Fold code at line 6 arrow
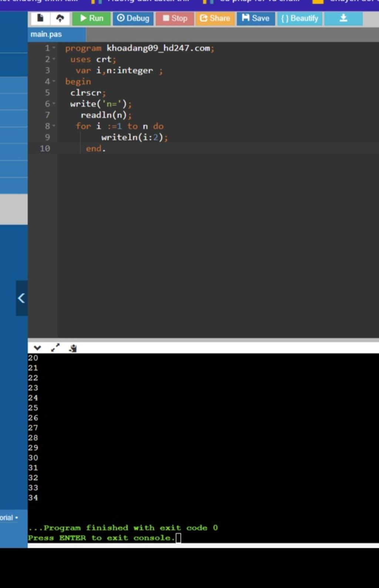 point(54,104)
